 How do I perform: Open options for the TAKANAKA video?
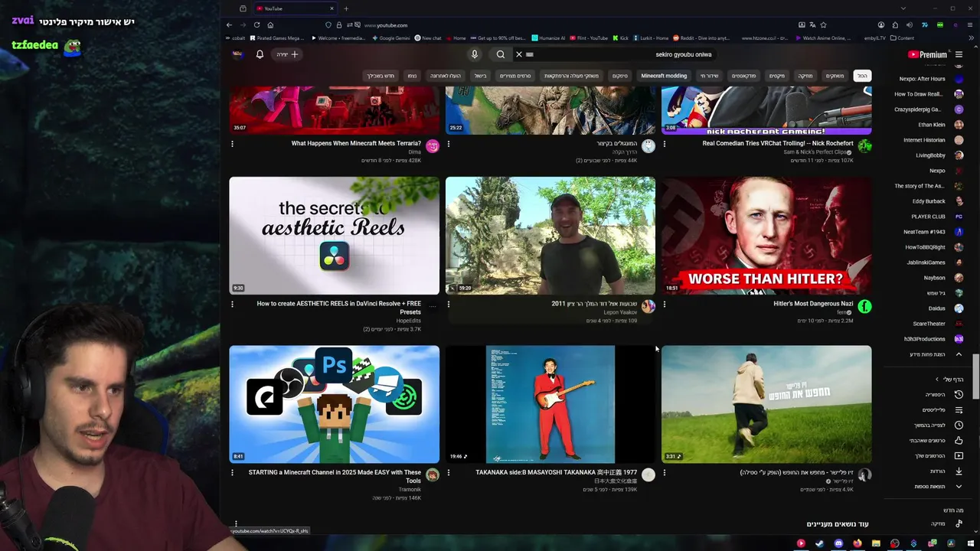pyautogui.click(x=449, y=472)
